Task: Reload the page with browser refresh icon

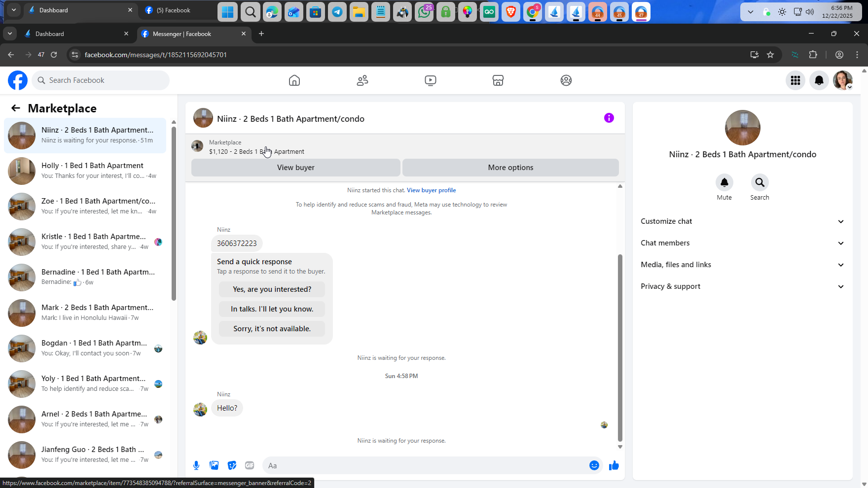Action: click(54, 55)
